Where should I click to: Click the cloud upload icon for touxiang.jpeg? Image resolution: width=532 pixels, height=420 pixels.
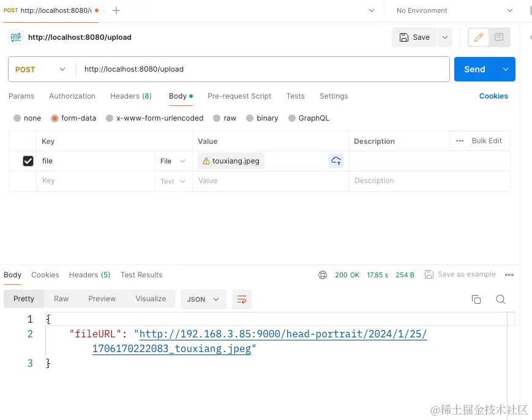pyautogui.click(x=336, y=161)
